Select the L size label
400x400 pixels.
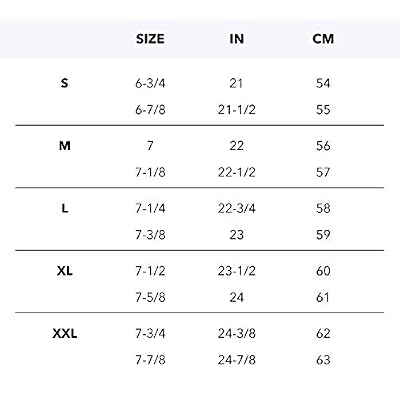coord(65,208)
